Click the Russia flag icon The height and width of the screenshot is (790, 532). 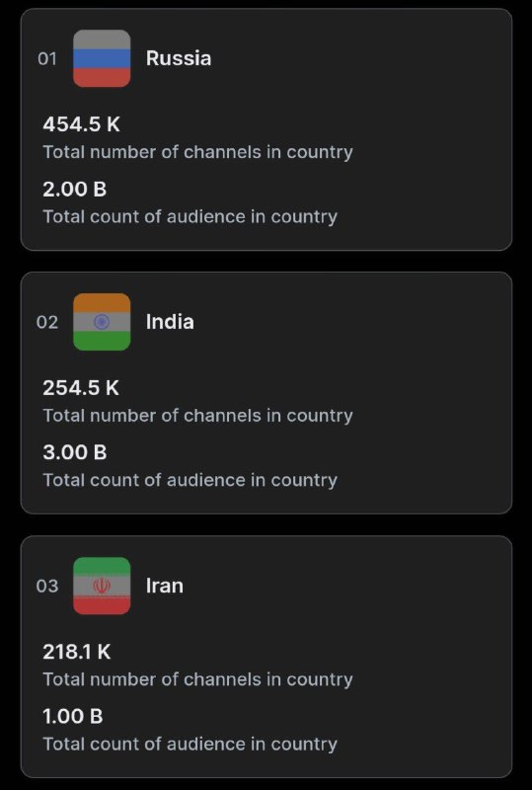[102, 58]
